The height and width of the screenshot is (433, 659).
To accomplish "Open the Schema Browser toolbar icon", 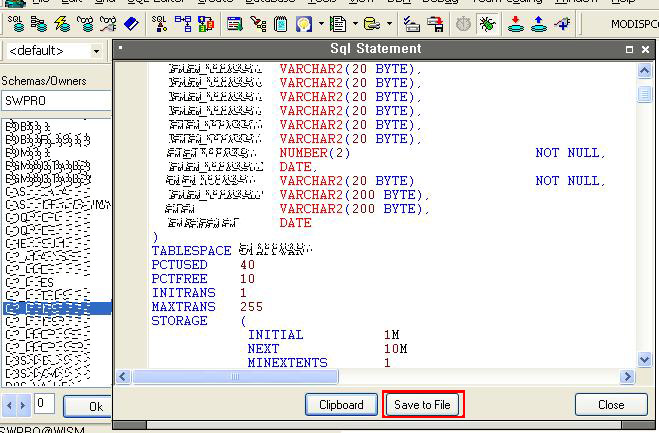I will pos(39,24).
